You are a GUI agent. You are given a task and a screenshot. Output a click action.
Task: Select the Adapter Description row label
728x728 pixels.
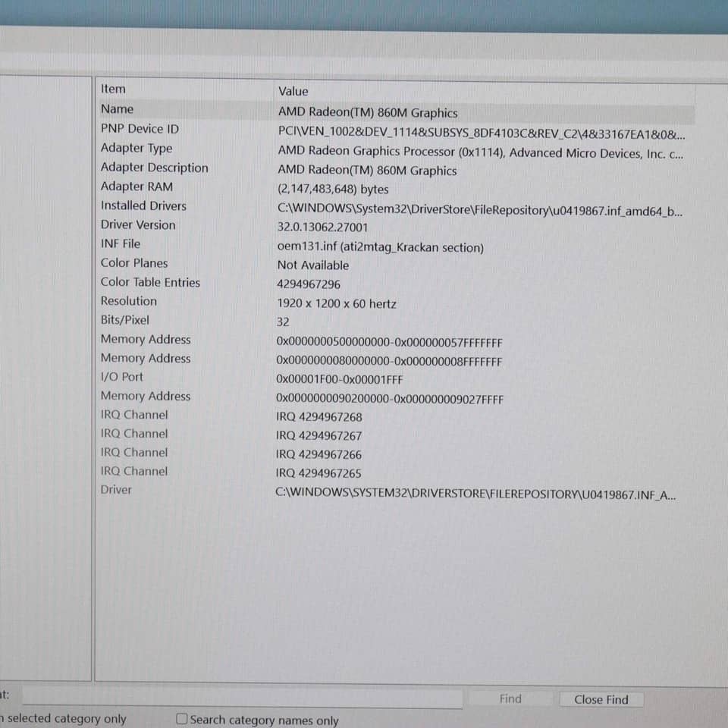(x=154, y=168)
